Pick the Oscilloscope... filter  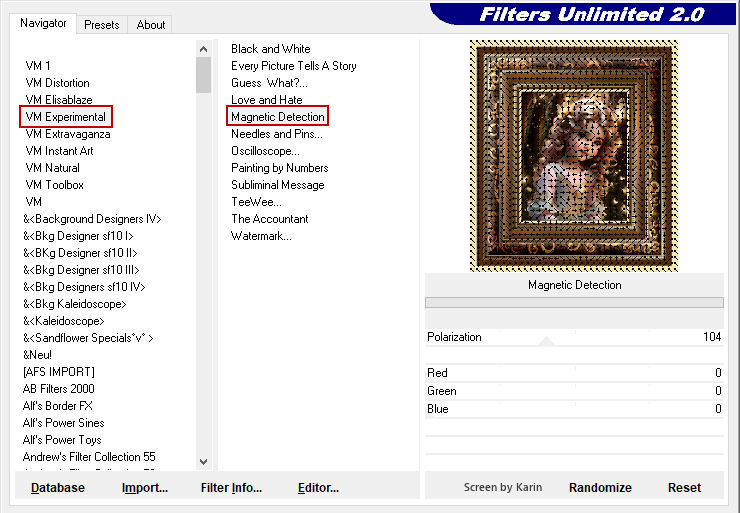pos(267,151)
